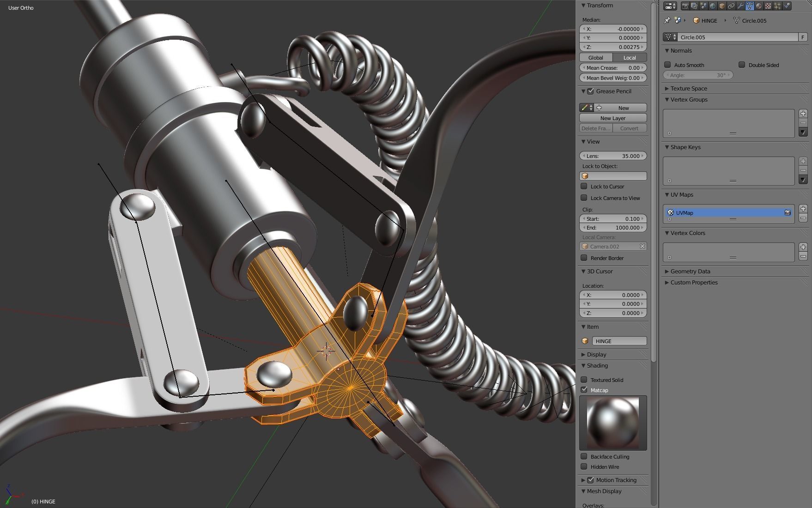This screenshot has height=508, width=812.
Task: Click the grease pencil brush icon selector
Action: (x=587, y=108)
